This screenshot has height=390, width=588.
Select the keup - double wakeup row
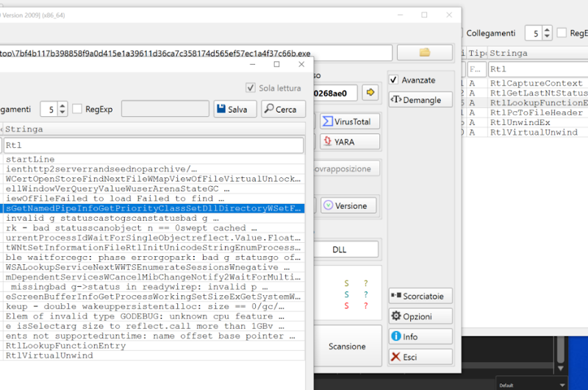[154, 306]
